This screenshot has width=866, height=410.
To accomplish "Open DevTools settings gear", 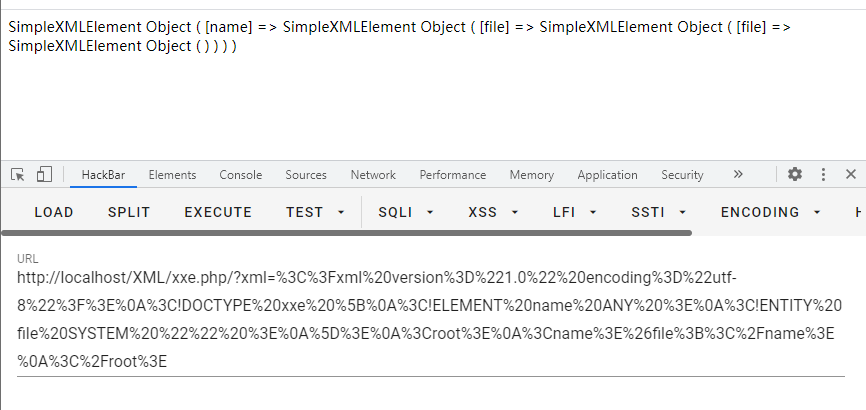I will tap(795, 175).
